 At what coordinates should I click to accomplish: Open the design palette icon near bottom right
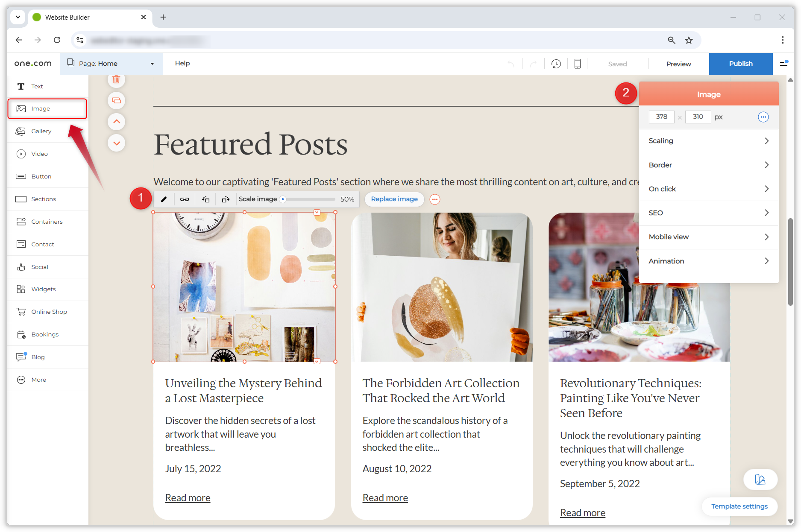click(760, 479)
